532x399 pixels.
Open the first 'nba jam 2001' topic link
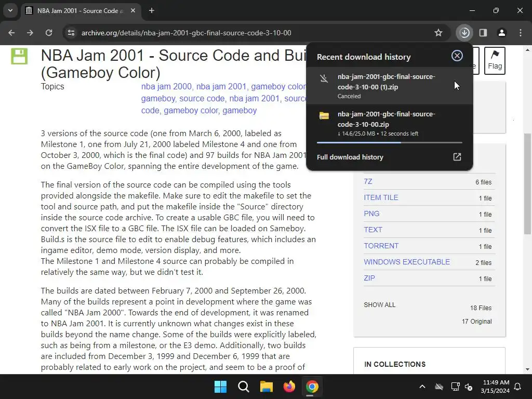(x=221, y=87)
